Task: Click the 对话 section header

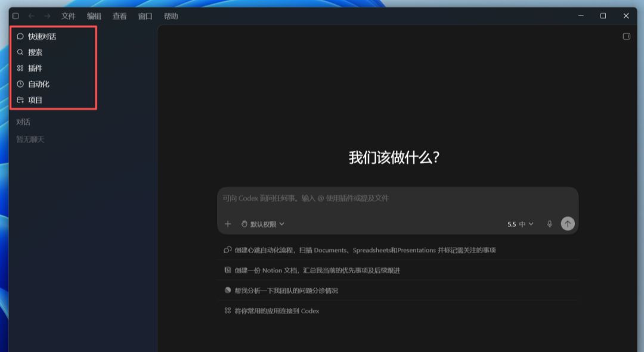Action: pyautogui.click(x=23, y=122)
